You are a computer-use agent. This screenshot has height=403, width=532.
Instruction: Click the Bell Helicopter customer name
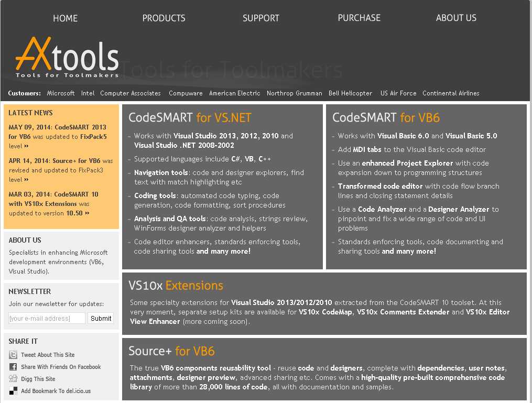click(350, 93)
